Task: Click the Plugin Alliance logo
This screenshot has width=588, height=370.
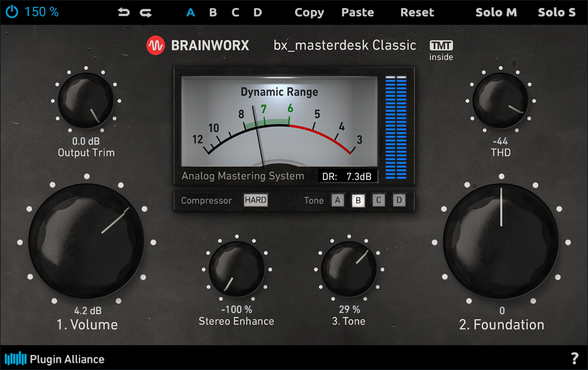Action: point(55,359)
